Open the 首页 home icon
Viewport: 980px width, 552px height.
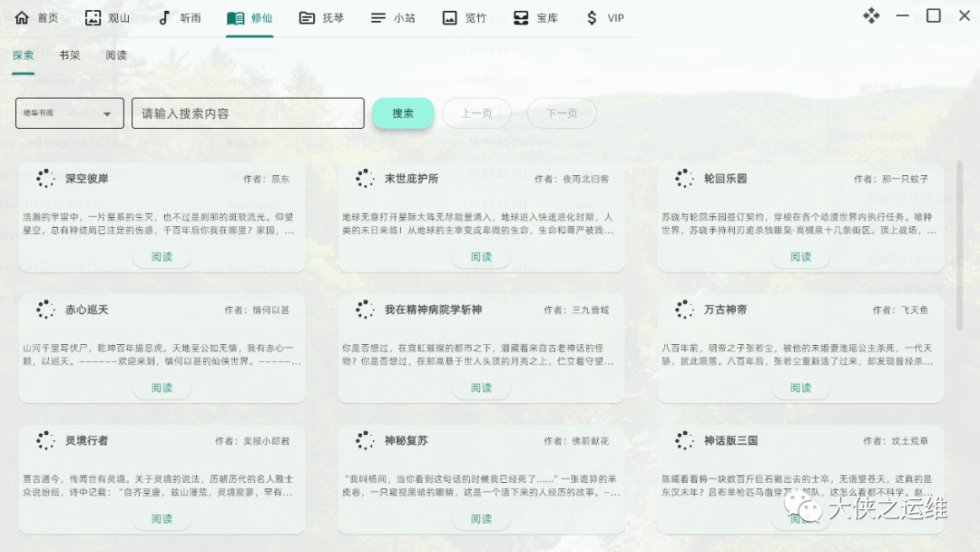tap(22, 17)
